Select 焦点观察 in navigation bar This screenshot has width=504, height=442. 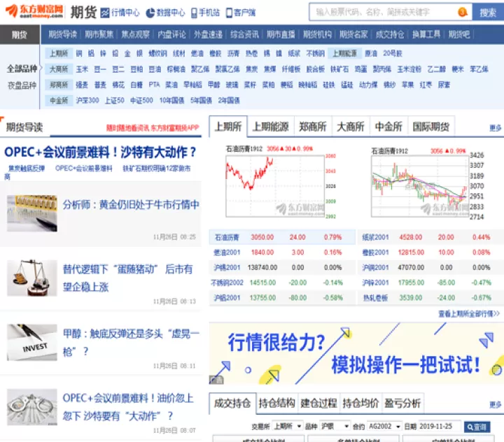click(135, 34)
